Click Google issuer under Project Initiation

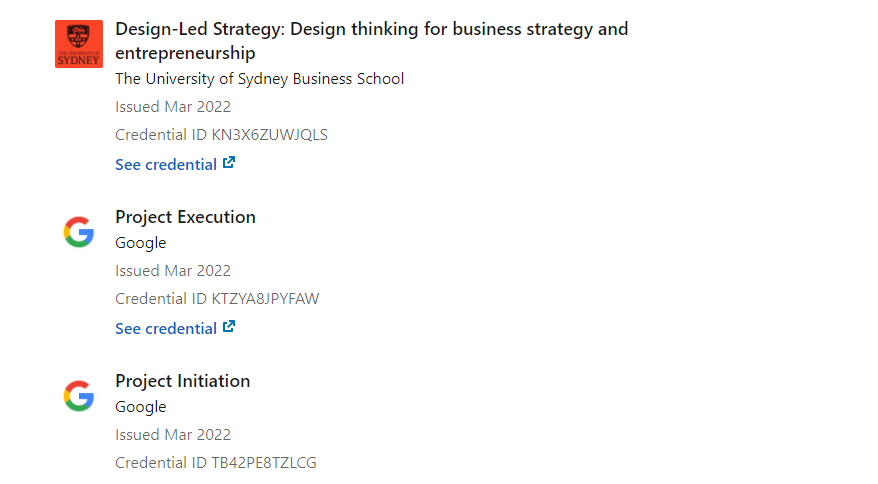click(x=141, y=407)
